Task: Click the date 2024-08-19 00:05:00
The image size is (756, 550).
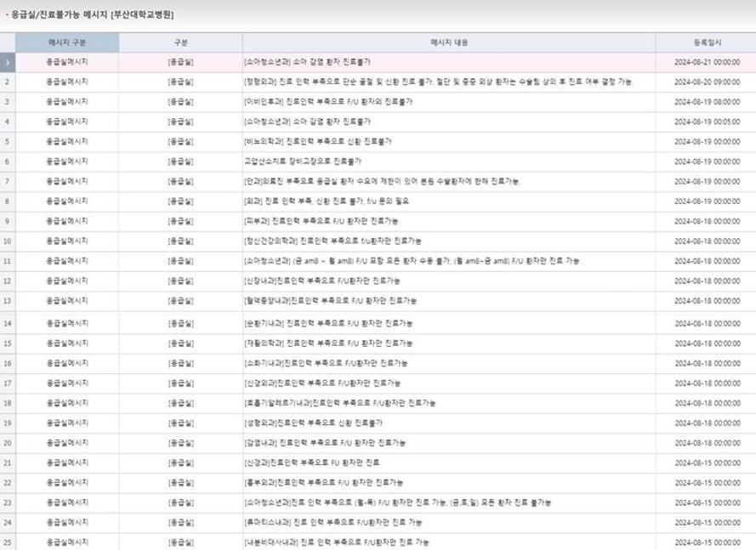Action: pos(707,122)
